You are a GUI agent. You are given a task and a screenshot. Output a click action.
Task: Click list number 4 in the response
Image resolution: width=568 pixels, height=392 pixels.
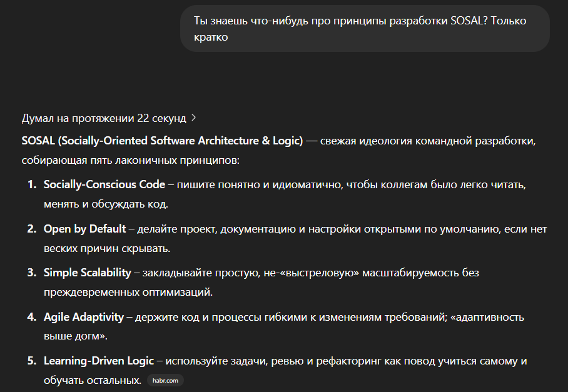[31, 317]
